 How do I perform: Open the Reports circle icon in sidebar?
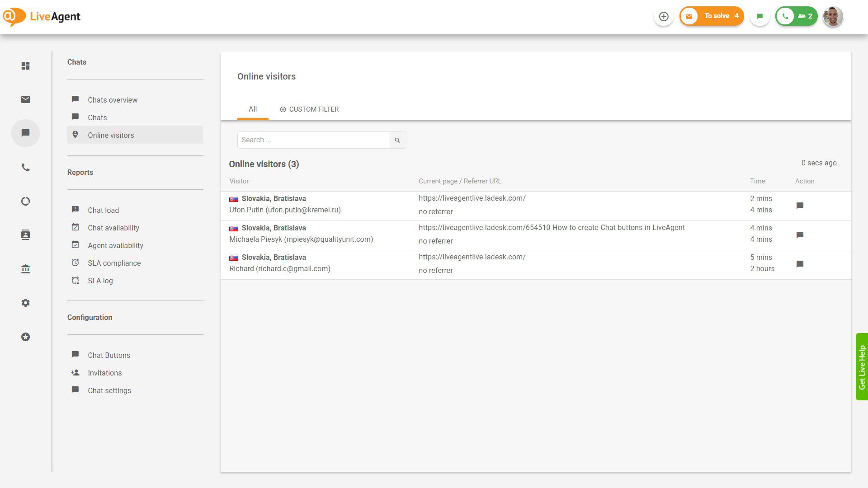click(25, 202)
